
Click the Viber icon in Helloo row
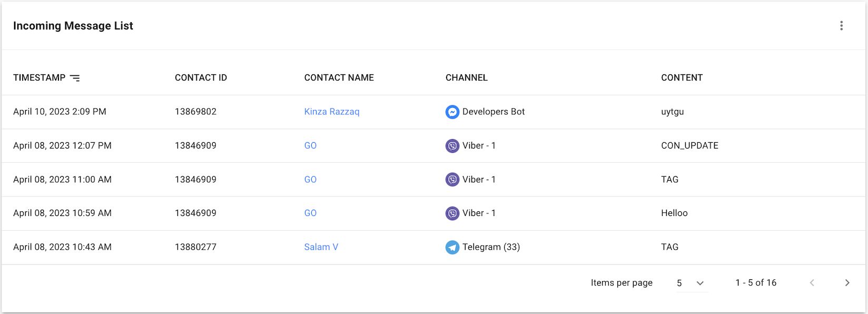point(452,213)
